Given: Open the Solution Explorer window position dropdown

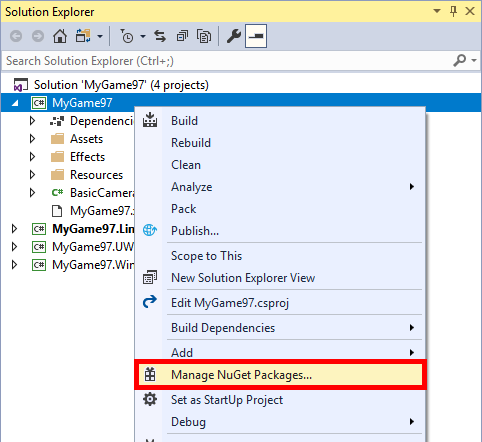Looking at the screenshot, I should (437, 11).
